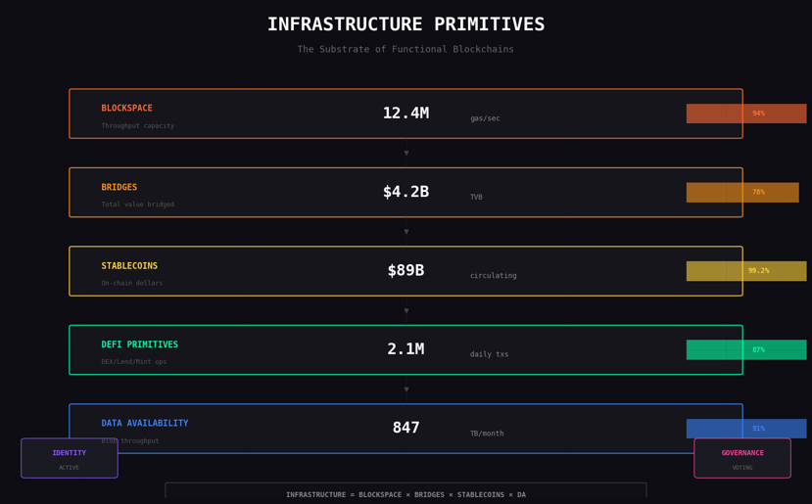812x504 pixels.
Task: Click the Blockspace 94% progress bar
Action: click(745, 114)
